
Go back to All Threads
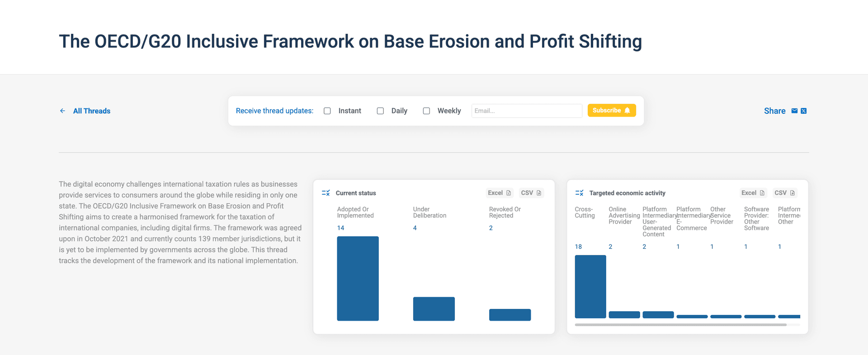pos(91,111)
